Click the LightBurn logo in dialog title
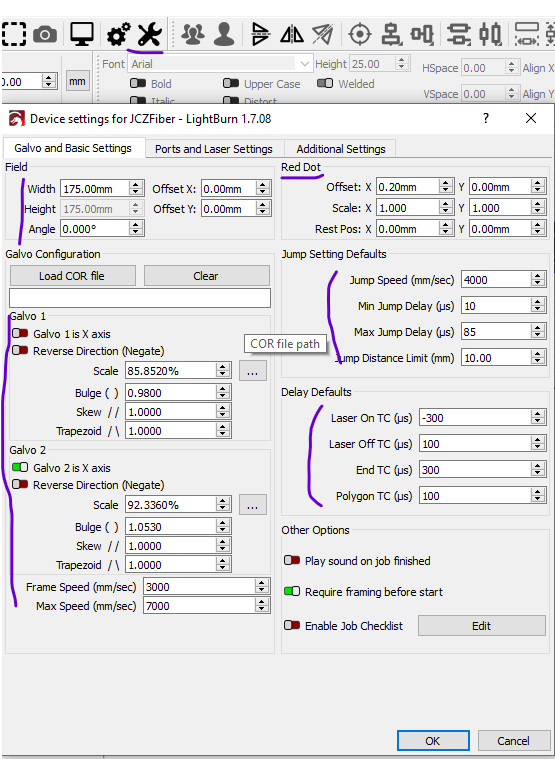The image size is (555, 759). [17, 119]
